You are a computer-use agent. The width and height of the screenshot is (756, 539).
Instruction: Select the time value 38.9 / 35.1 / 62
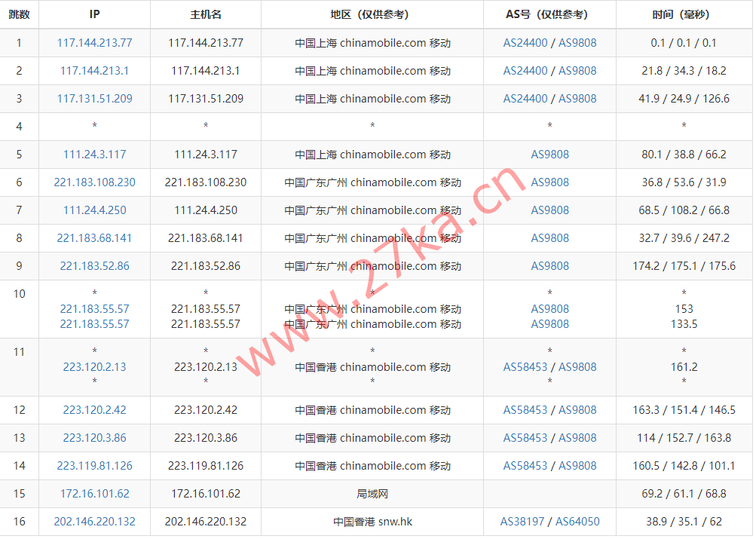coord(684,522)
